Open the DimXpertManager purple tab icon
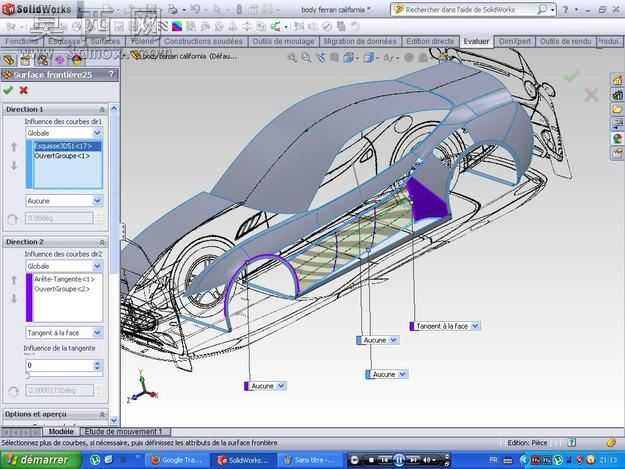 pyautogui.click(x=59, y=60)
